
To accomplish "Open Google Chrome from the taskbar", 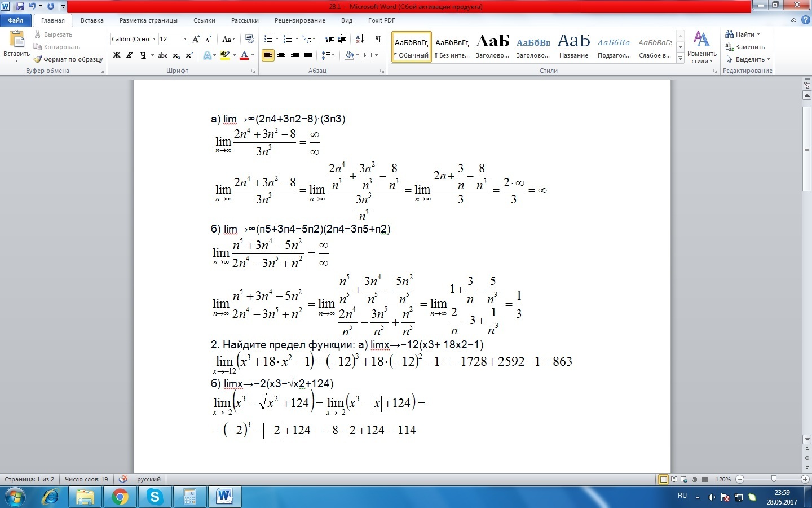I will pos(120,497).
